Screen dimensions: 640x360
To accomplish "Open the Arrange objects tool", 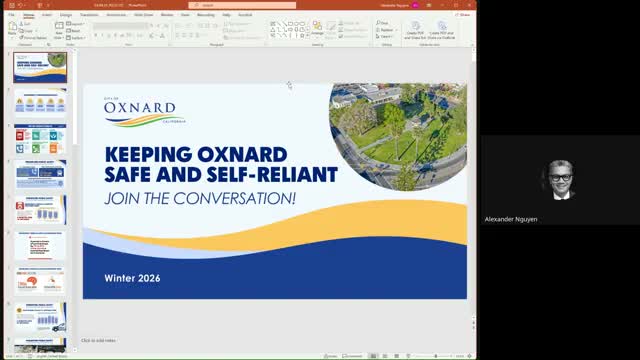I will [x=317, y=28].
